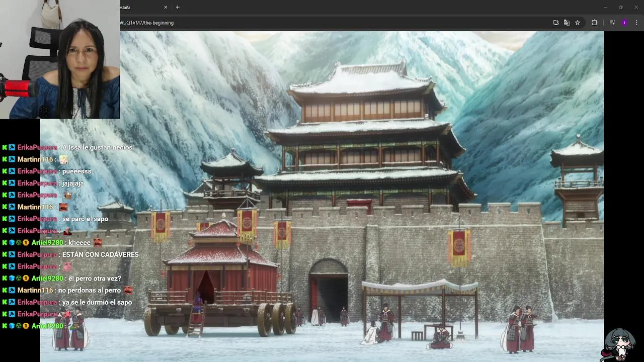
Task: Click the emote after 'kheeee'
Action: pos(98,243)
